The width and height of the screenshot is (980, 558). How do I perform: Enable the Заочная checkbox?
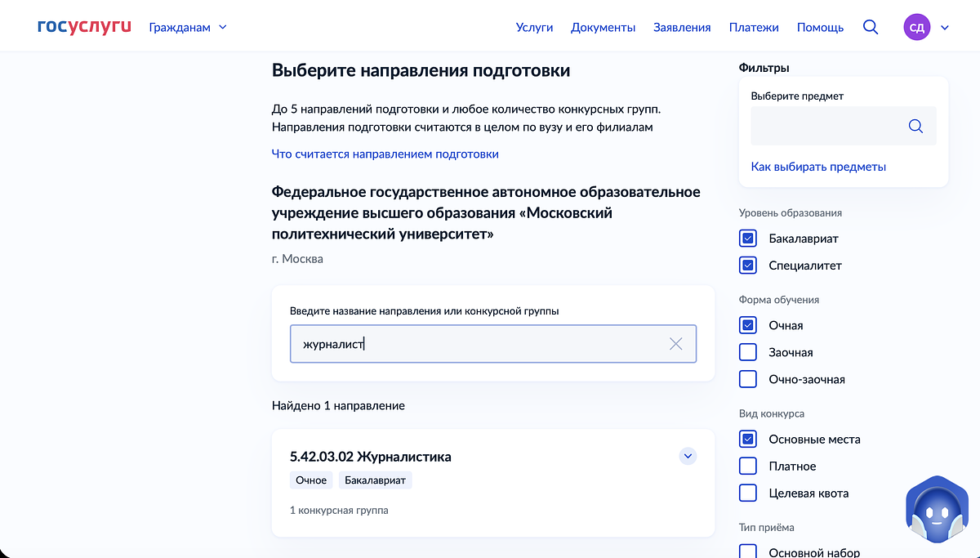point(748,352)
